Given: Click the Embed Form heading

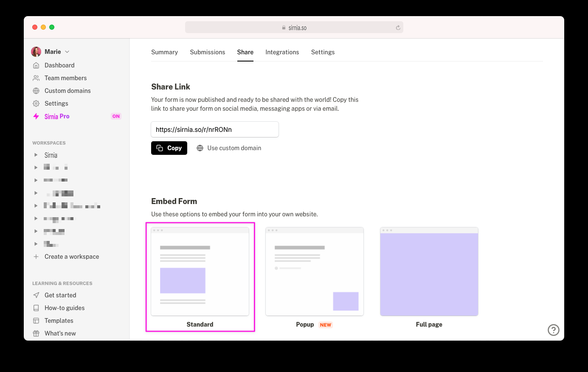Looking at the screenshot, I should 174,201.
